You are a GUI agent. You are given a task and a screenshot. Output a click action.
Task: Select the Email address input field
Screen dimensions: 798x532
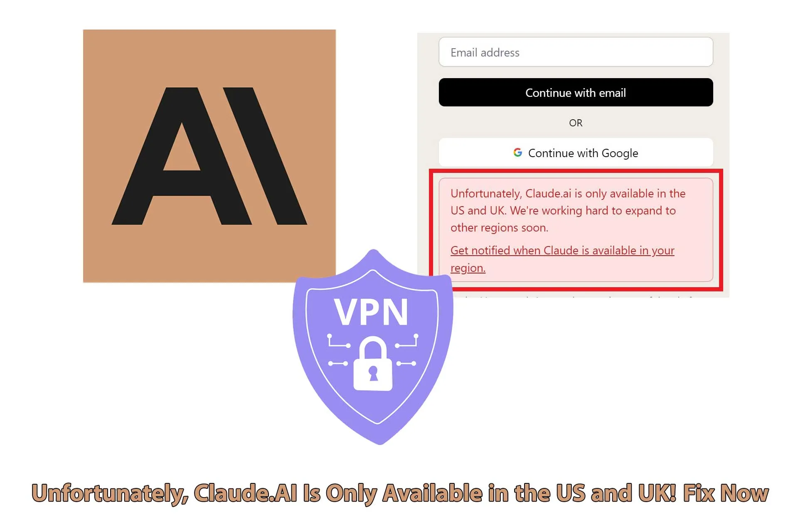point(575,52)
